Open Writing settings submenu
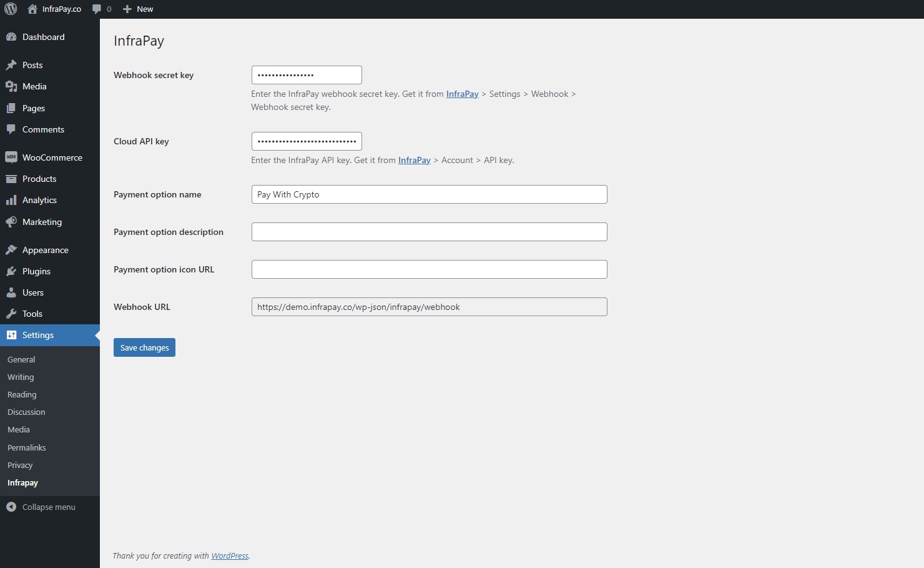 21,377
